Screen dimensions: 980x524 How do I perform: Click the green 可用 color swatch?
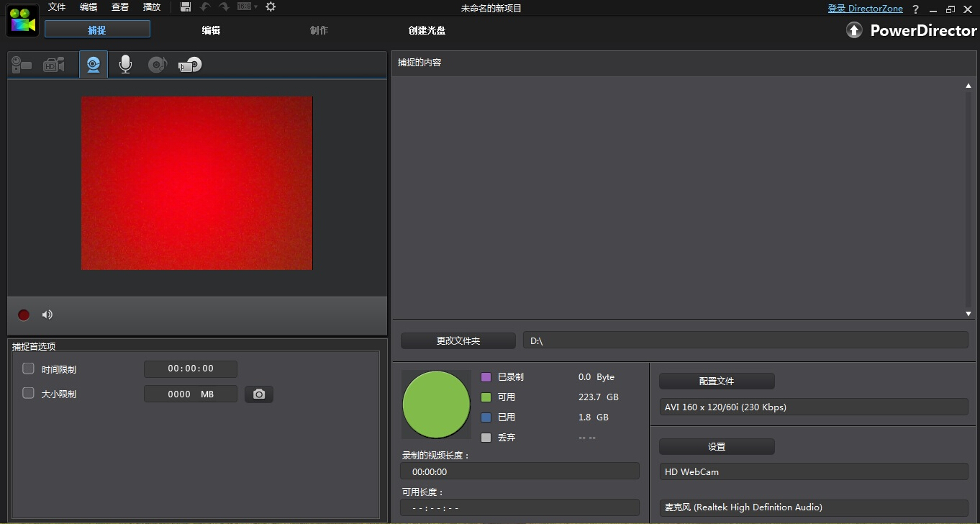point(486,397)
